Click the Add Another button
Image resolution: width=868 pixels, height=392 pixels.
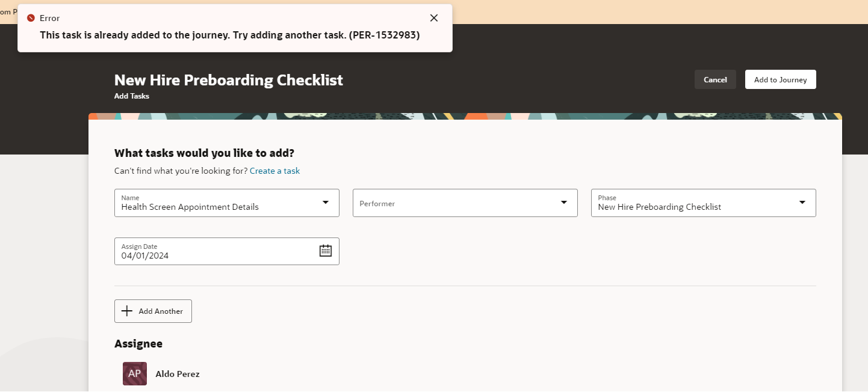(x=153, y=311)
